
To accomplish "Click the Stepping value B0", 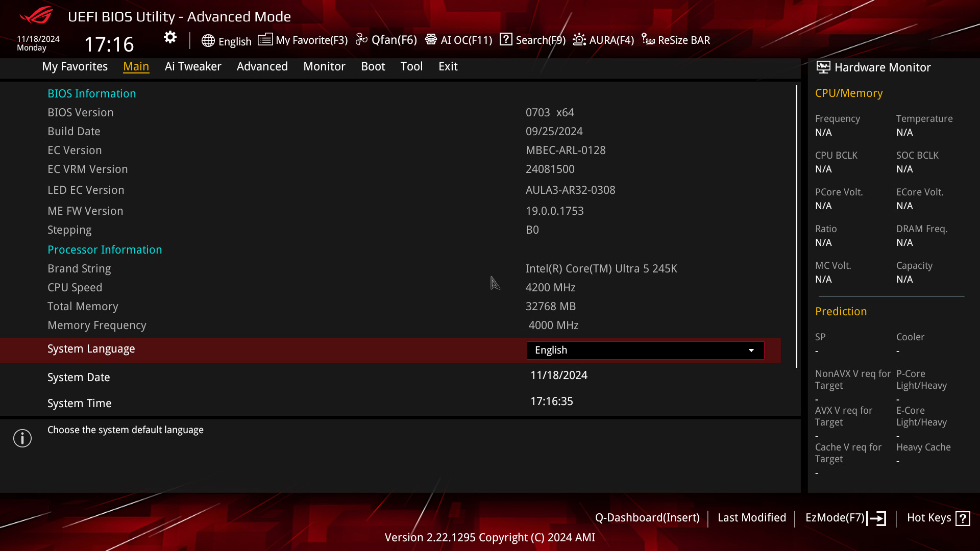I will pyautogui.click(x=532, y=230).
